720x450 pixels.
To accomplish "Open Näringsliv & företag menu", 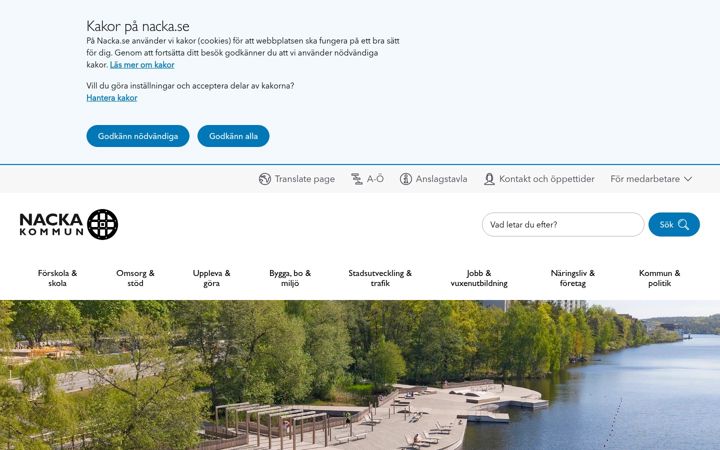I will click(x=573, y=278).
